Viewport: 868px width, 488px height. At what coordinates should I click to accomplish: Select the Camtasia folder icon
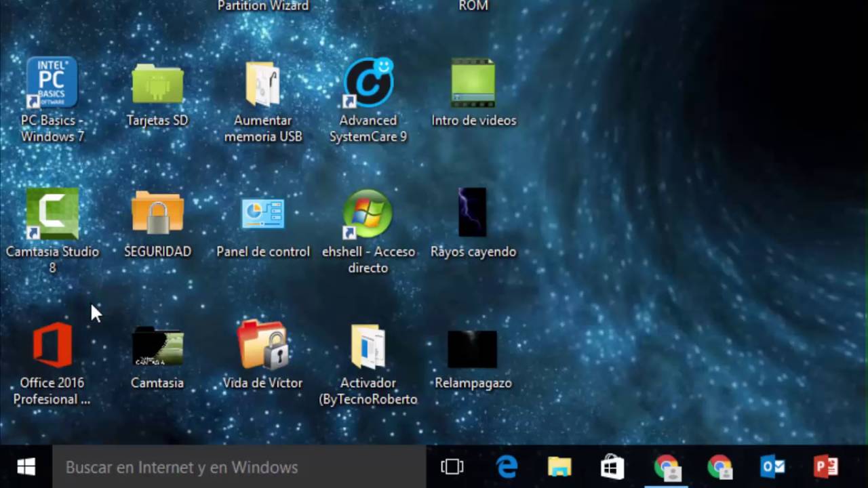pyautogui.click(x=157, y=346)
